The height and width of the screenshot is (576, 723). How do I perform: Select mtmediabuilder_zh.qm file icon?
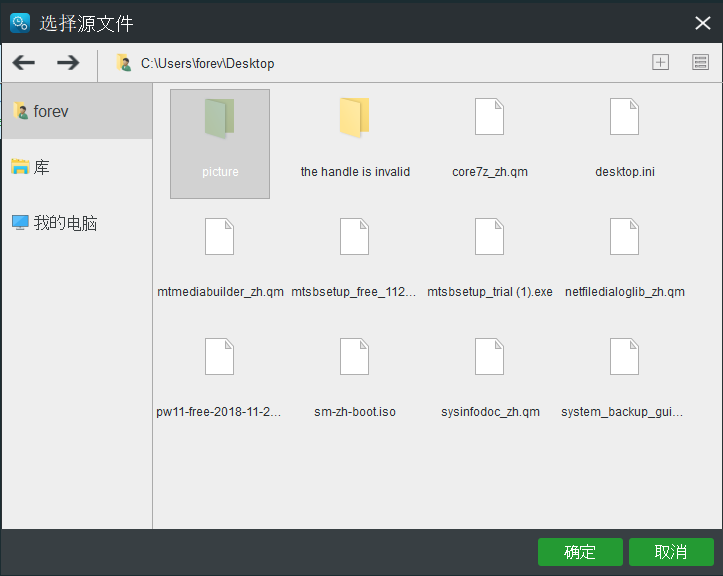point(219,237)
